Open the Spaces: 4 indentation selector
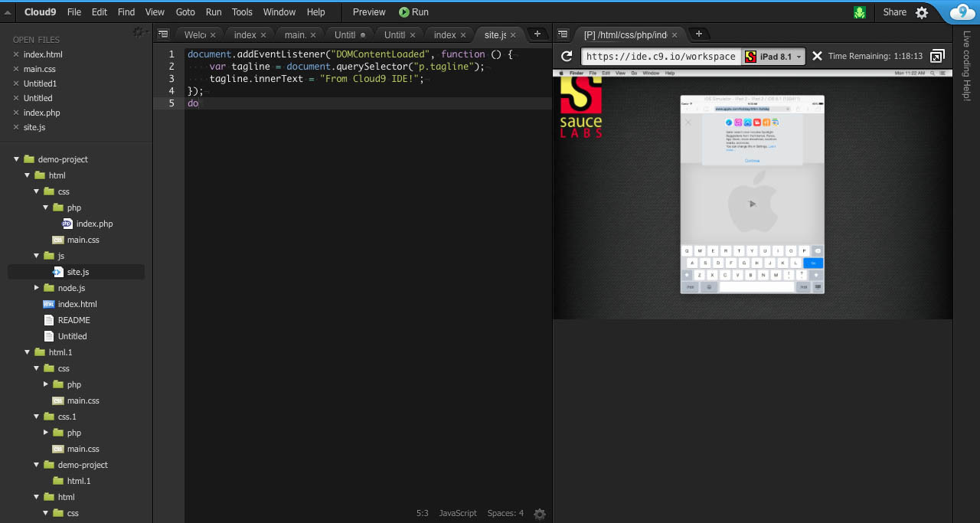Viewport: 980px width, 523px height. click(x=505, y=513)
